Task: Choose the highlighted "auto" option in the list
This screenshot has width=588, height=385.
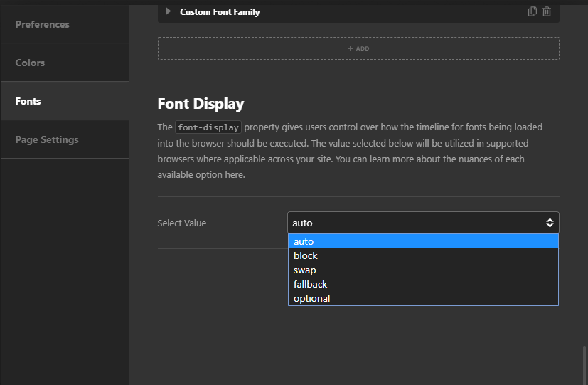Action: click(304, 242)
